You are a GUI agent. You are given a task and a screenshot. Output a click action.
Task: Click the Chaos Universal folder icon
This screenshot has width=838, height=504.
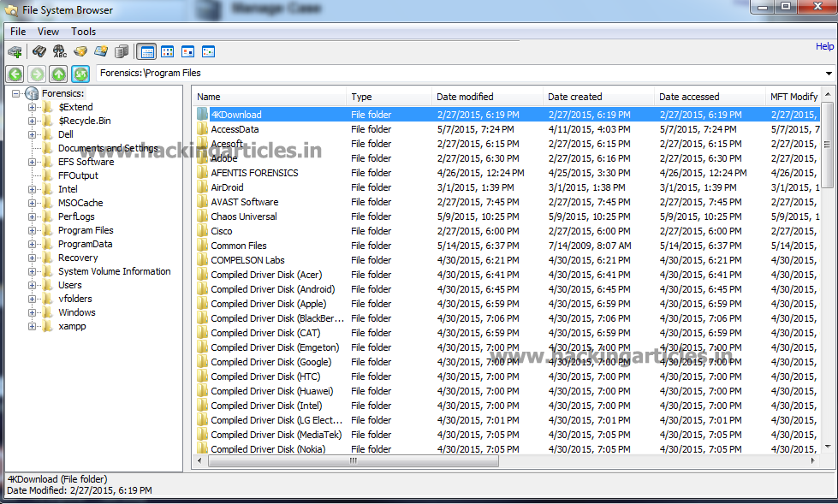pos(202,216)
